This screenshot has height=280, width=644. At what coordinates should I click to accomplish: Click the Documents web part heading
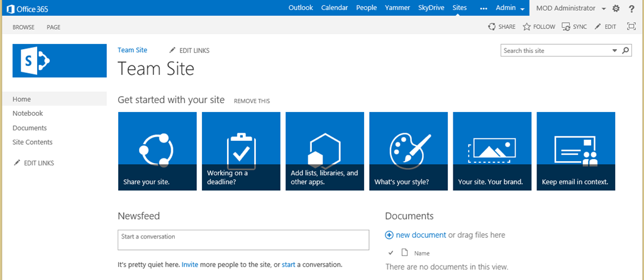click(x=409, y=216)
